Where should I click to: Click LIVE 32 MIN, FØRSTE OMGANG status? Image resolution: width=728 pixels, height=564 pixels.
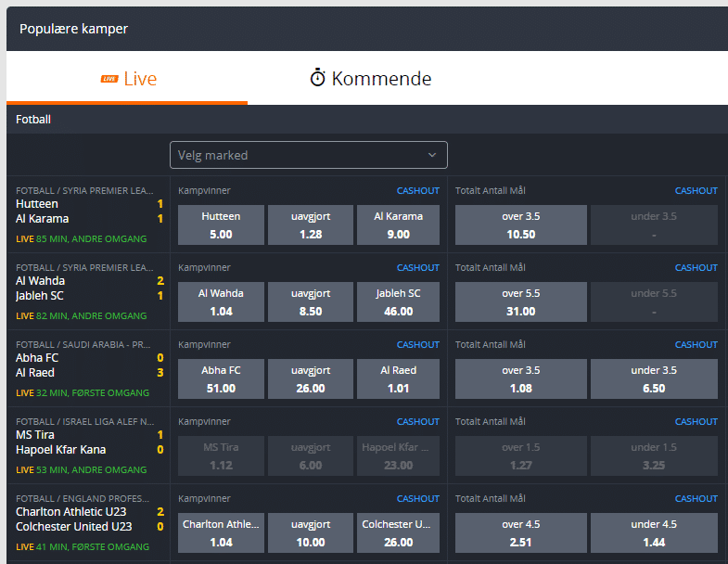click(x=83, y=393)
